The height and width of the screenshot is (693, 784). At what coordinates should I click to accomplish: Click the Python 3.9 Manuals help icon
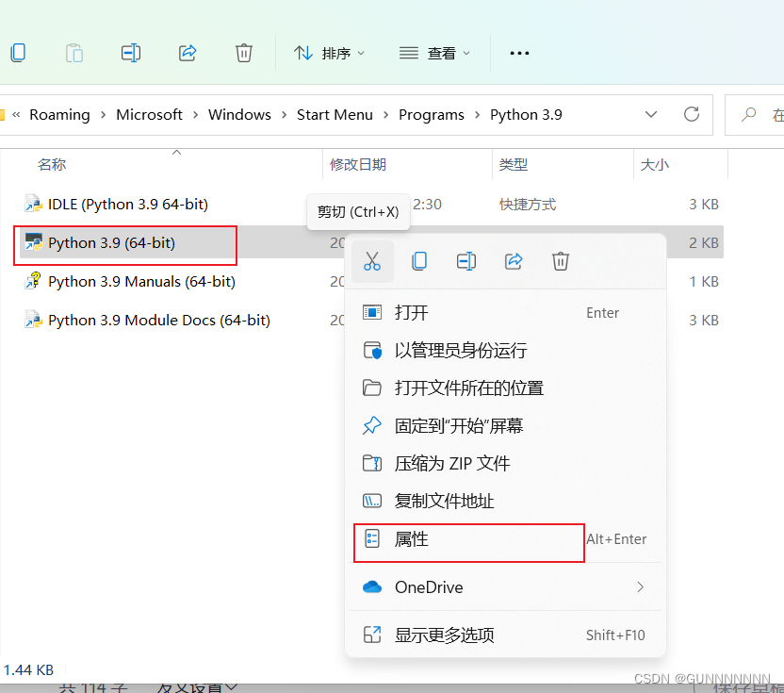(x=34, y=281)
